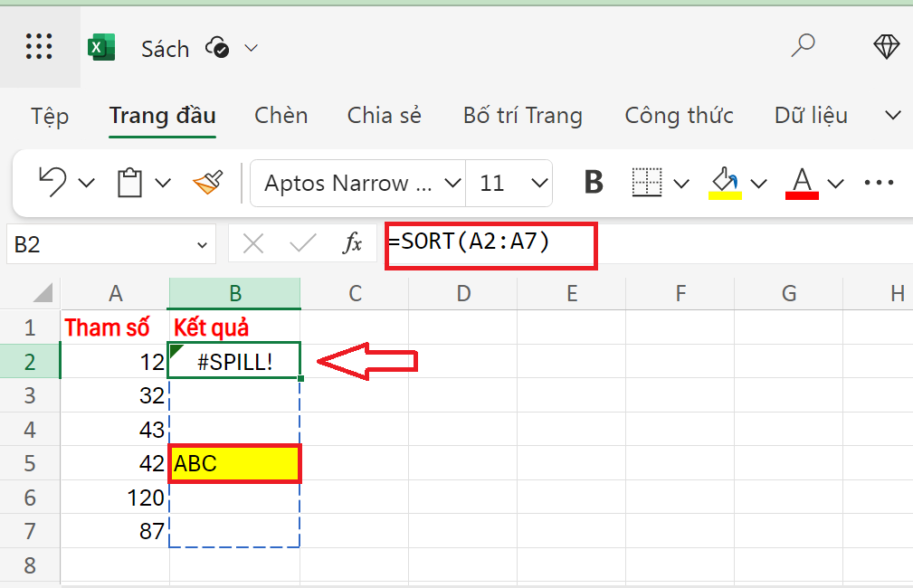Viewport: 913px width, 588px height.
Task: Click the premium diamond icon
Action: 886,46
